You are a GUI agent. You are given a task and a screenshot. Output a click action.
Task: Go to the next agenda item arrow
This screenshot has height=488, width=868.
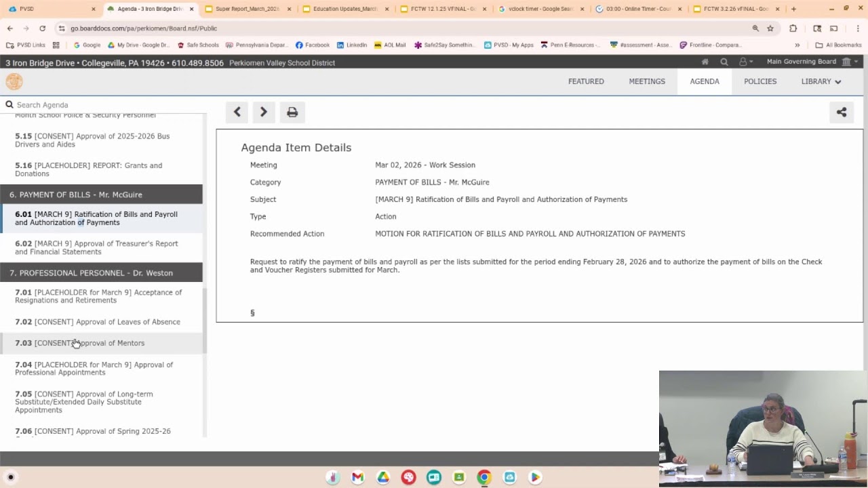264,112
